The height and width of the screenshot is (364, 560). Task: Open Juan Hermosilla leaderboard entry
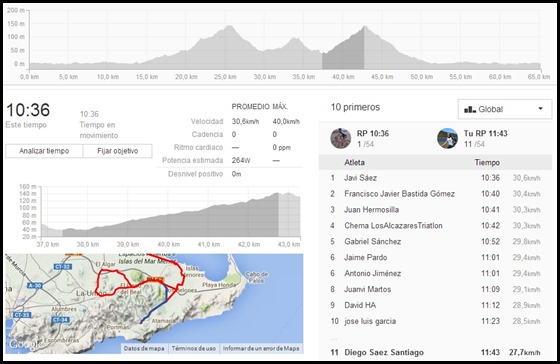371,209
